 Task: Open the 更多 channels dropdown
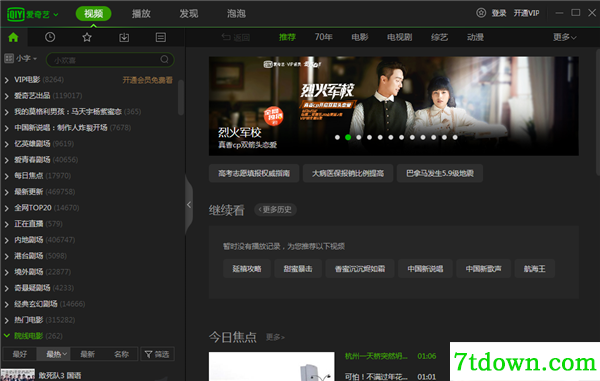[564, 37]
